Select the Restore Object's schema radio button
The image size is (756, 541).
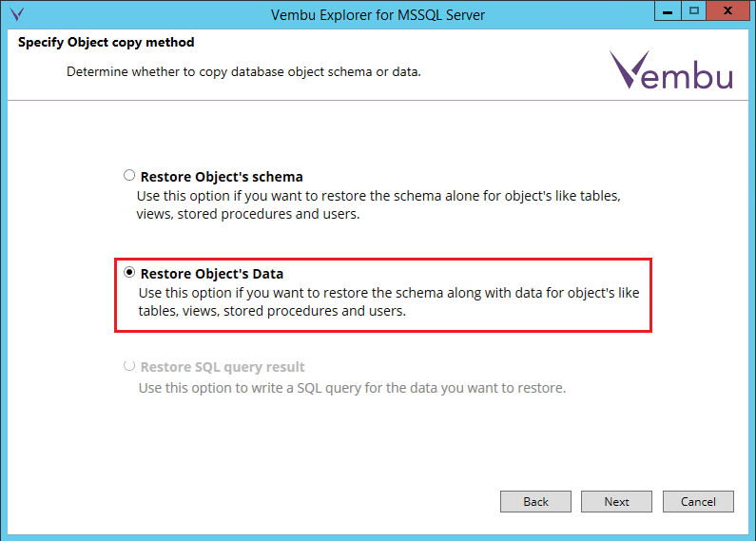coord(129,176)
